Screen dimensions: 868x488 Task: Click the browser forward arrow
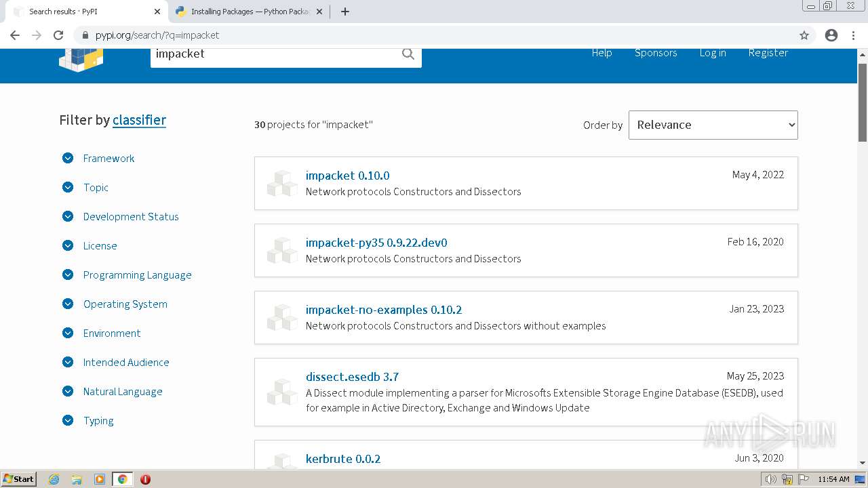click(37, 35)
